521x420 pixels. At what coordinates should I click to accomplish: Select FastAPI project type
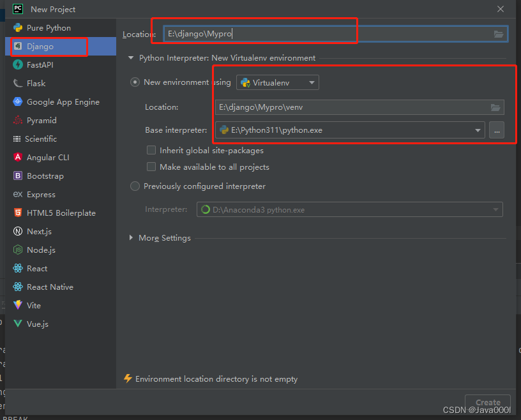tap(61, 65)
